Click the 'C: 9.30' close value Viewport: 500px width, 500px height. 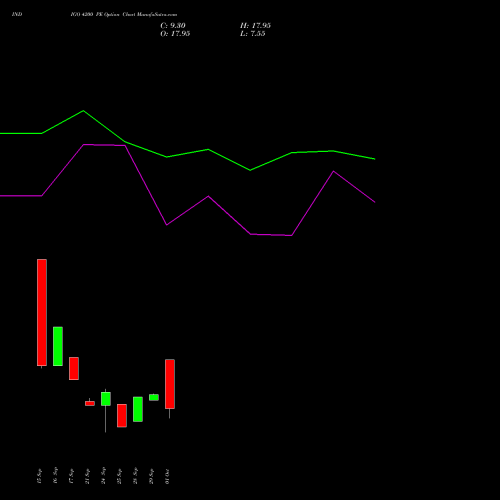(173, 26)
